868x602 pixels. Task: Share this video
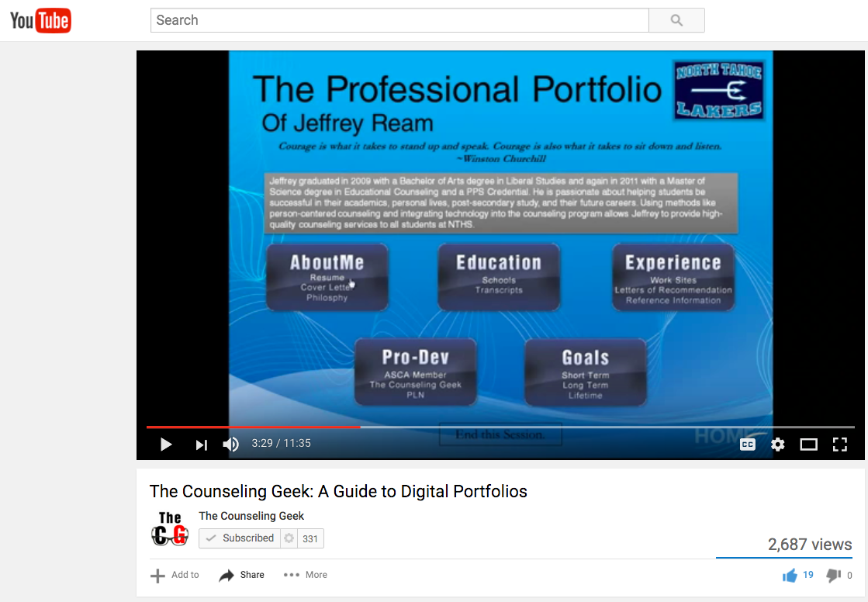pos(241,575)
